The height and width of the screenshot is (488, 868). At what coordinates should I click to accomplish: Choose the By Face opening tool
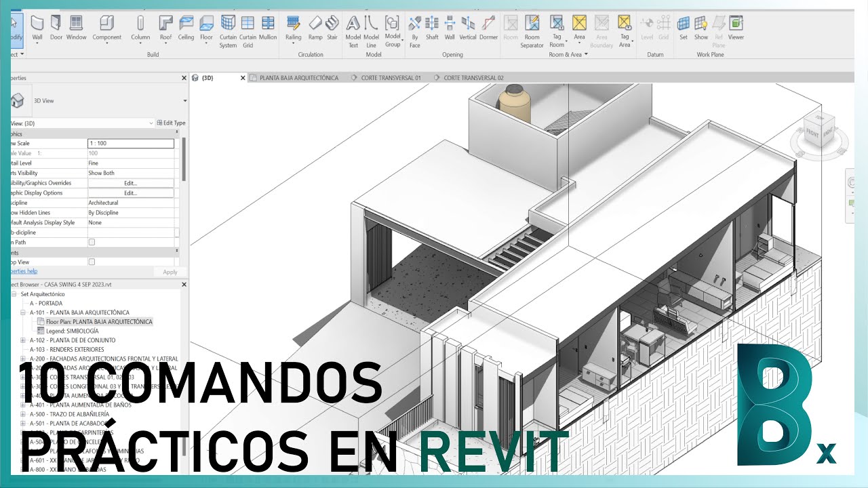point(414,32)
